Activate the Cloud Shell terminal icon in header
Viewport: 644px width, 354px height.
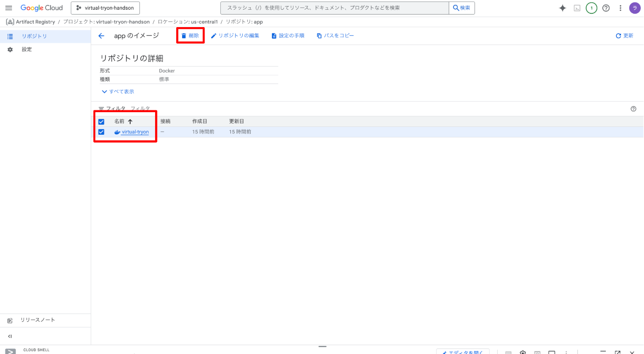coord(577,8)
